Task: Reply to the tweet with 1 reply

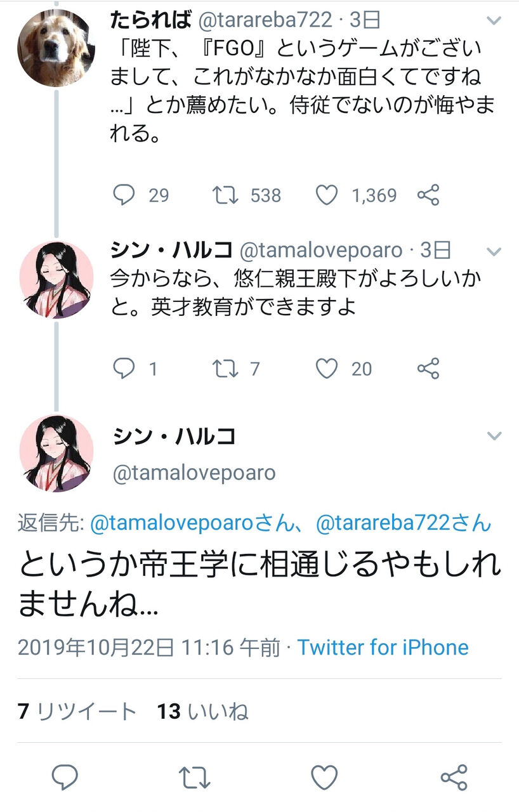Action: pyautogui.click(x=124, y=368)
